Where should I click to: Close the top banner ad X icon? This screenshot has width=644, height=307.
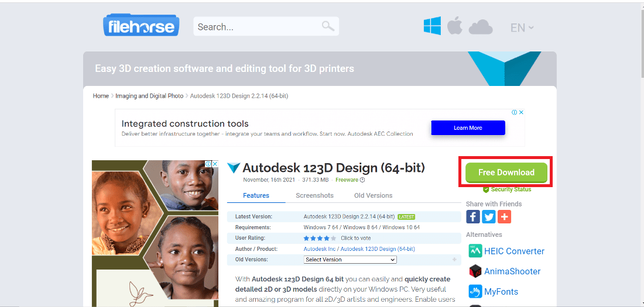click(x=521, y=112)
